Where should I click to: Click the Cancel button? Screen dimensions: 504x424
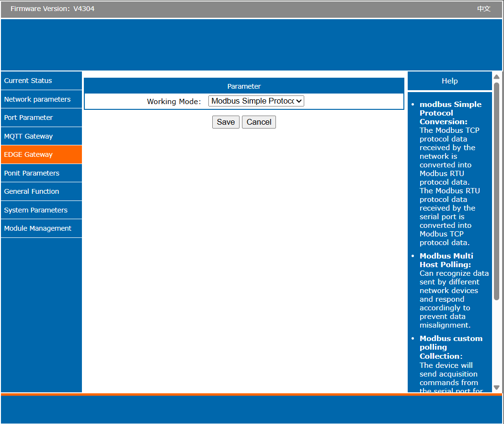(259, 122)
